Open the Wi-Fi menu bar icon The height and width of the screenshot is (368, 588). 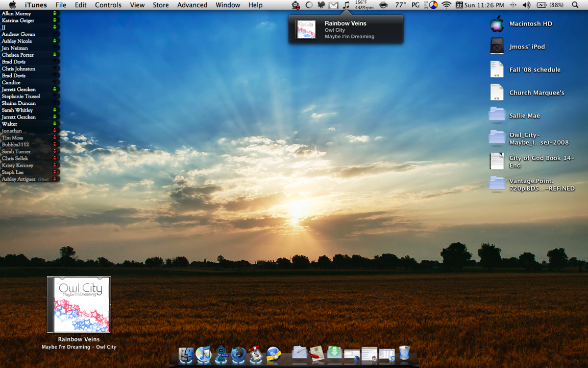coord(446,5)
